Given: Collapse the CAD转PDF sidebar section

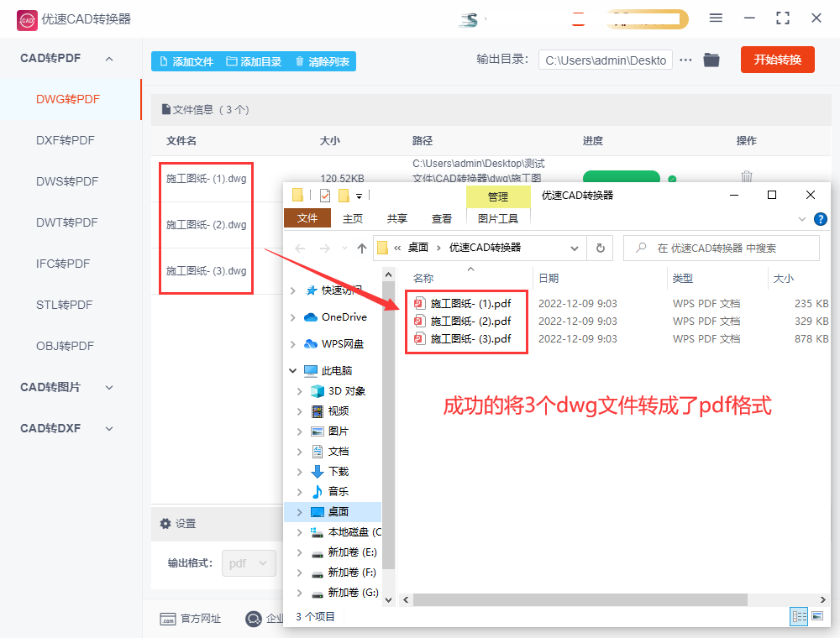Looking at the screenshot, I should tap(109, 59).
